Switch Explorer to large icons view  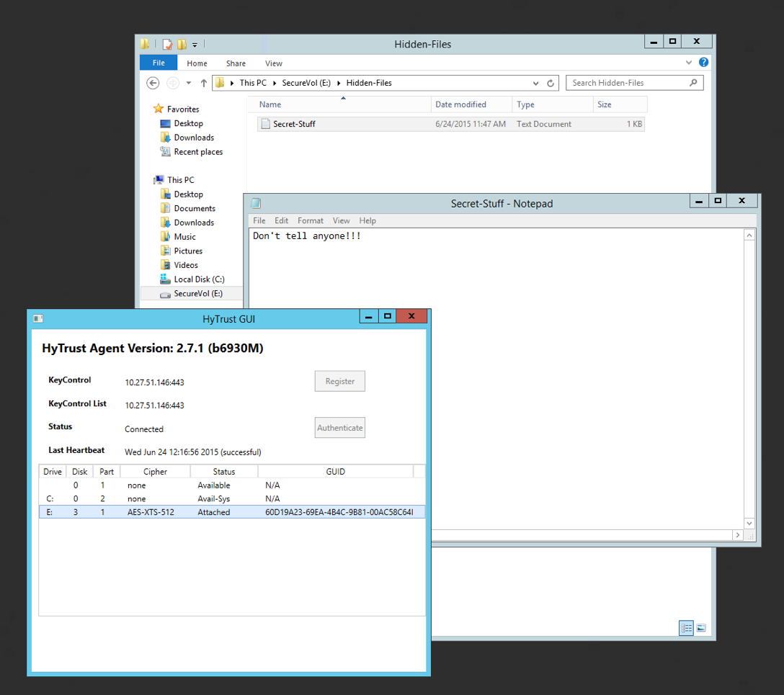click(x=701, y=628)
